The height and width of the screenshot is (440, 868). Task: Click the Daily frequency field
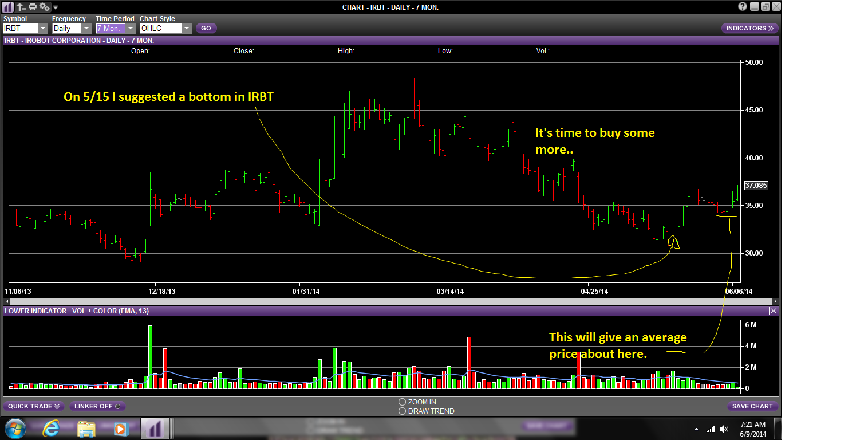coord(66,28)
